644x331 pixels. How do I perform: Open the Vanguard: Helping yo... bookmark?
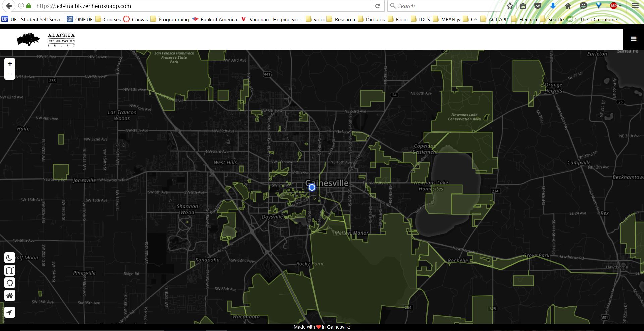[271, 19]
